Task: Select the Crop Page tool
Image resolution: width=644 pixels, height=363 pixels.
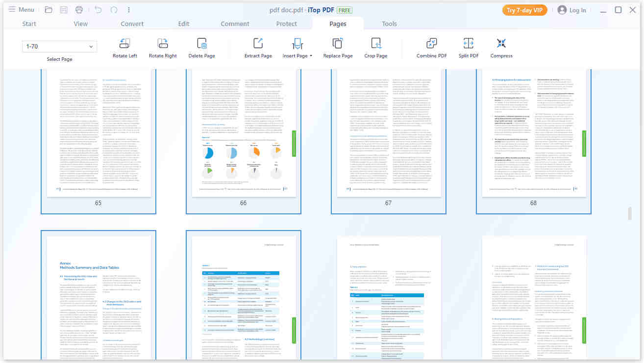Action: click(x=376, y=44)
